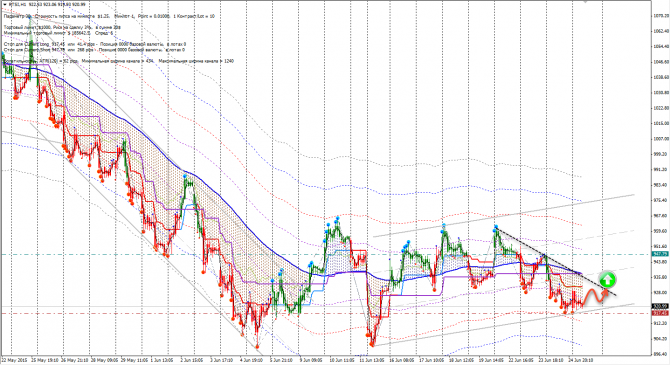This screenshot has height=365, width=670.
Task: Click the 1046.60 price scale label
Action: click(x=661, y=62)
